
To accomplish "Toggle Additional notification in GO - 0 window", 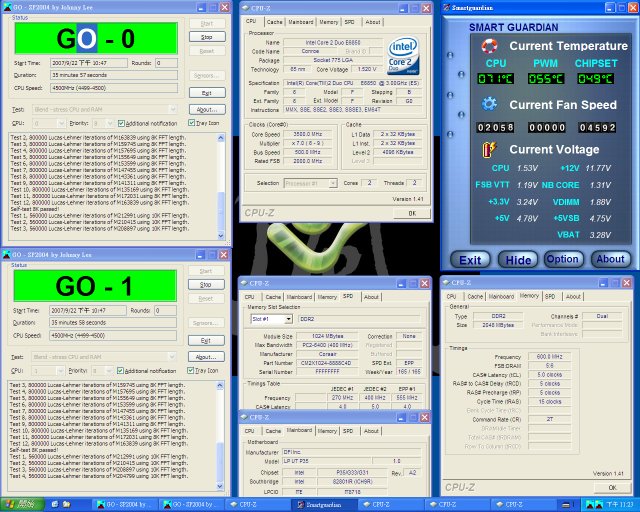I will coord(121,123).
